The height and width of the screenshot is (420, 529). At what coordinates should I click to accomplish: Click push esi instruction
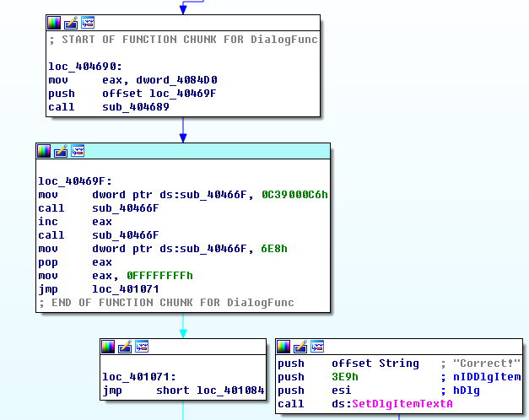click(315, 390)
